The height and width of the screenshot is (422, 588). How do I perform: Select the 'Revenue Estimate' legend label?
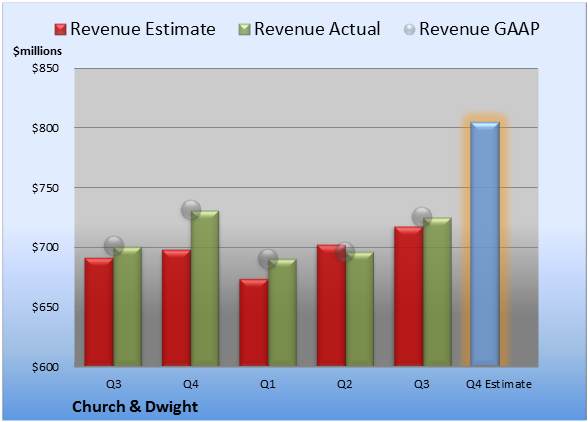click(143, 29)
